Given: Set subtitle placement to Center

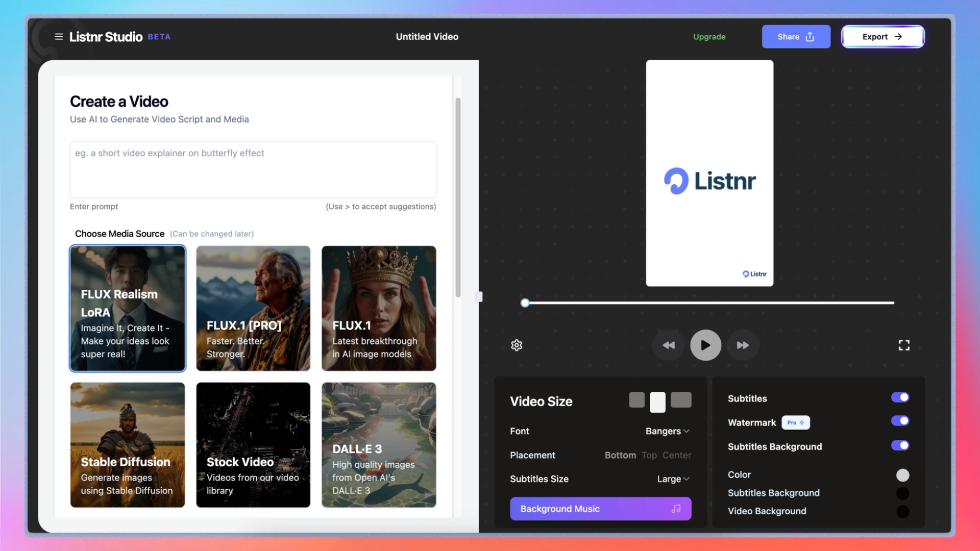Looking at the screenshot, I should [677, 455].
